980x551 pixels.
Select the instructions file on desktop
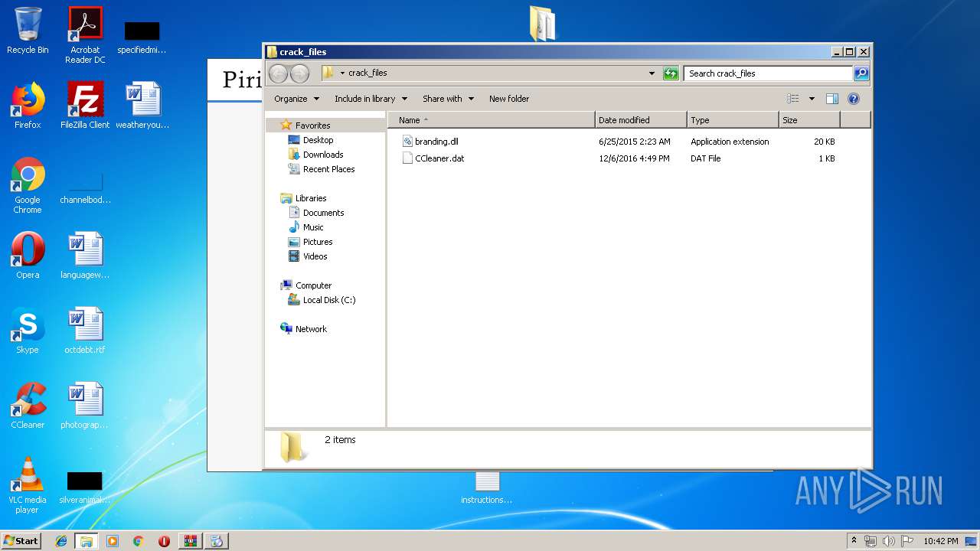(x=487, y=487)
